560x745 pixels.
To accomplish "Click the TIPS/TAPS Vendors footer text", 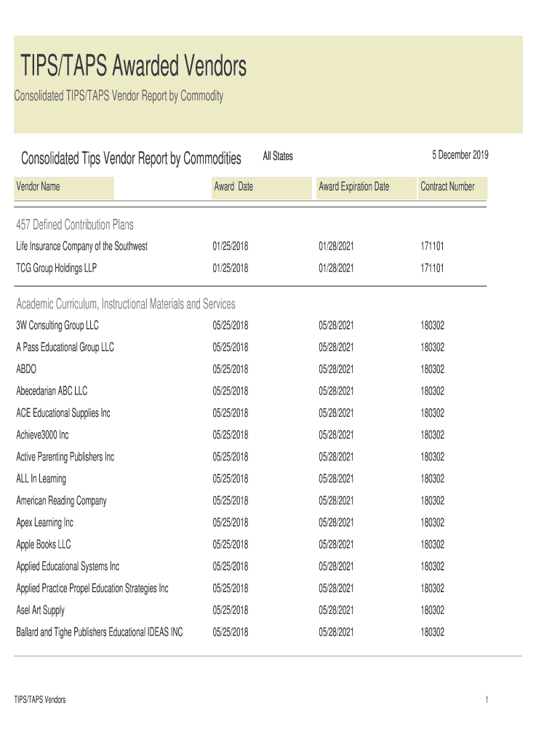I will (40, 700).
